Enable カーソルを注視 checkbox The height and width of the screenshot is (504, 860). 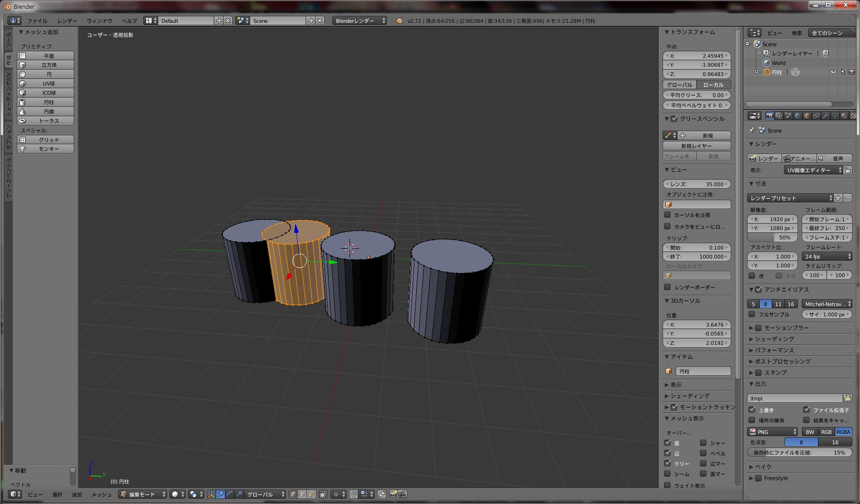667,215
